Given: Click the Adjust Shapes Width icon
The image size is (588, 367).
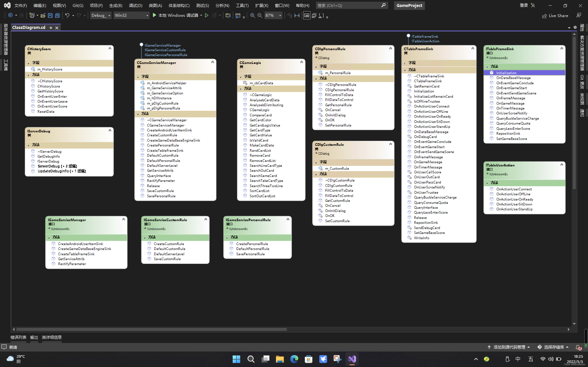Looking at the screenshot, I should click(297, 16).
